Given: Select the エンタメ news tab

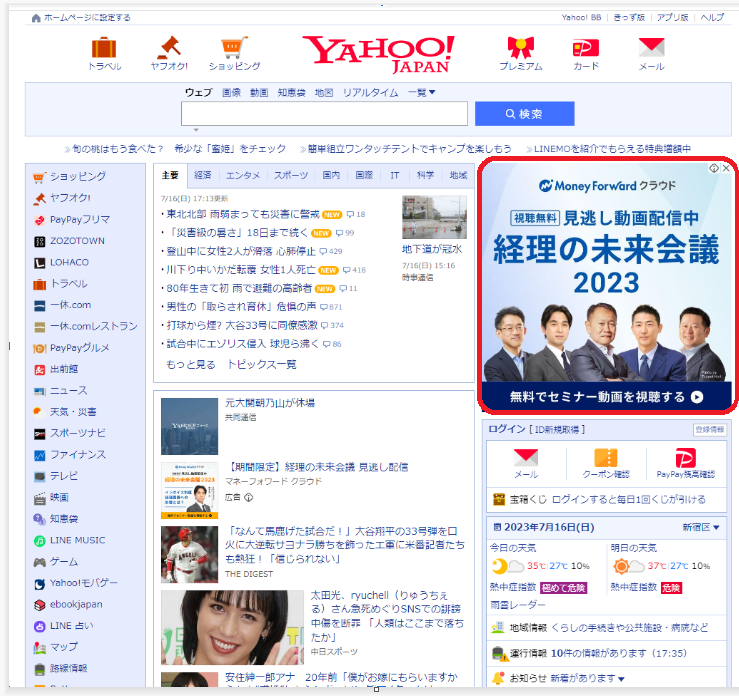Looking at the screenshot, I should (243, 175).
